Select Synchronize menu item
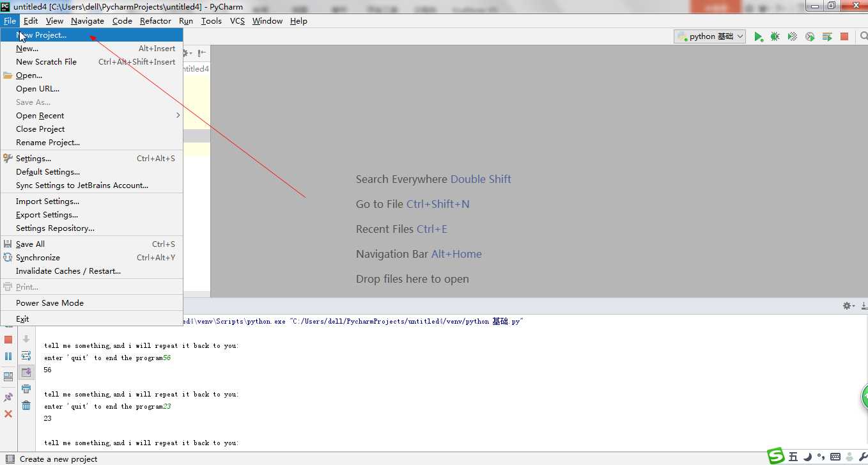 click(91, 258)
